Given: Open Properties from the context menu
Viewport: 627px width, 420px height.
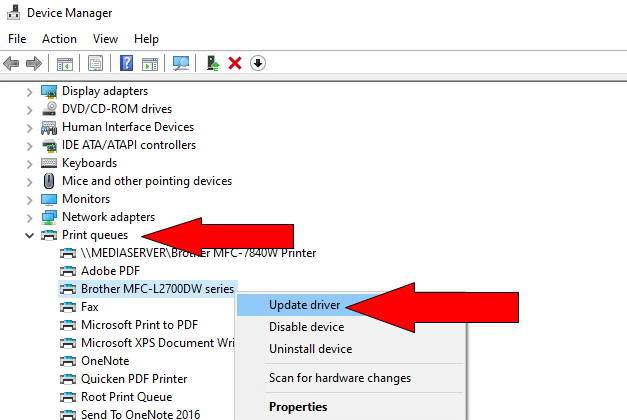Looking at the screenshot, I should 297,407.
